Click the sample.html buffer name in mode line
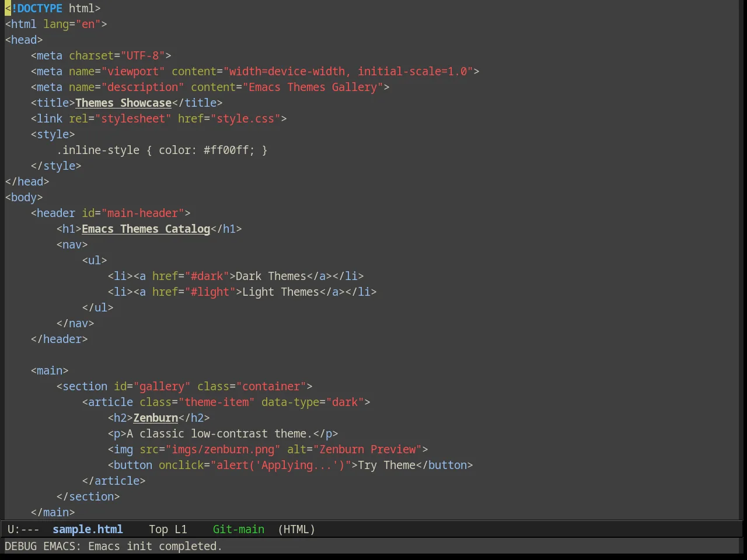 point(88,529)
